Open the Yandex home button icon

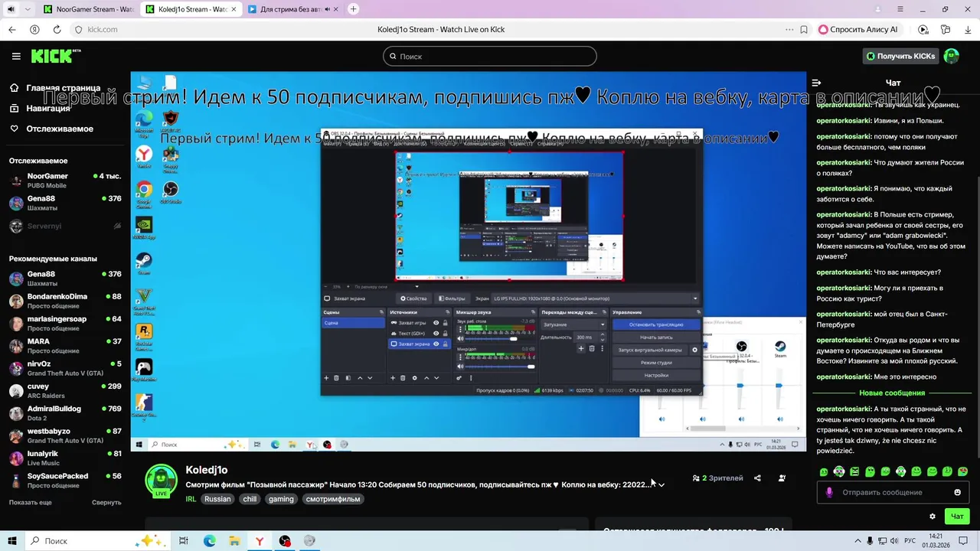click(x=34, y=29)
